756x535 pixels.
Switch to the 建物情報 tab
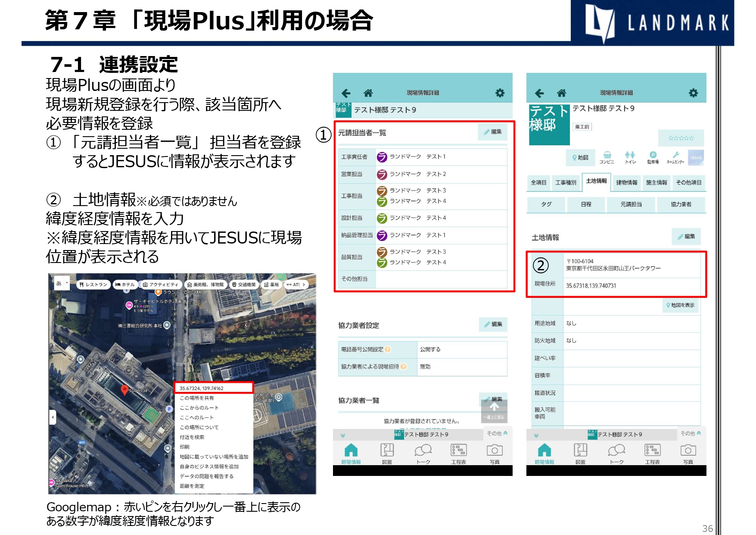tap(626, 183)
